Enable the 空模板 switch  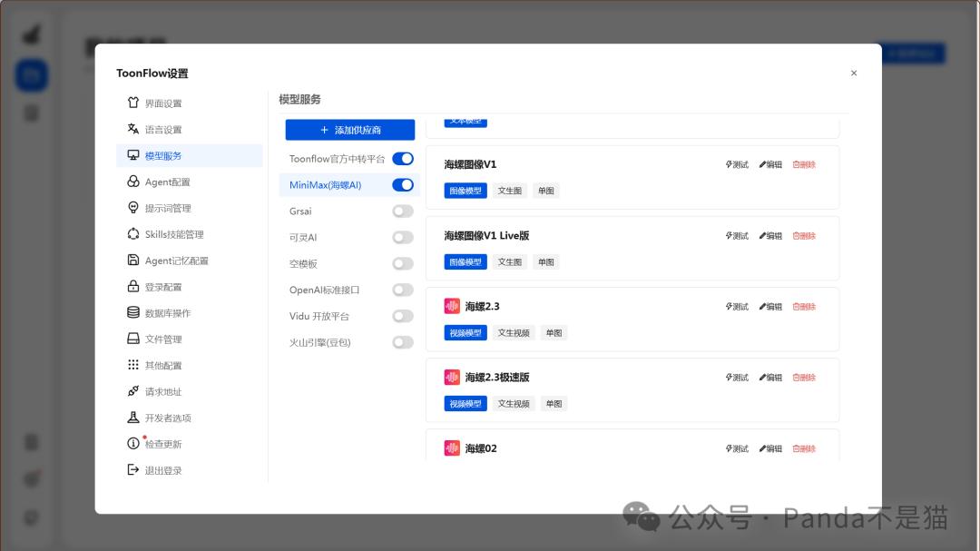pyautogui.click(x=403, y=264)
